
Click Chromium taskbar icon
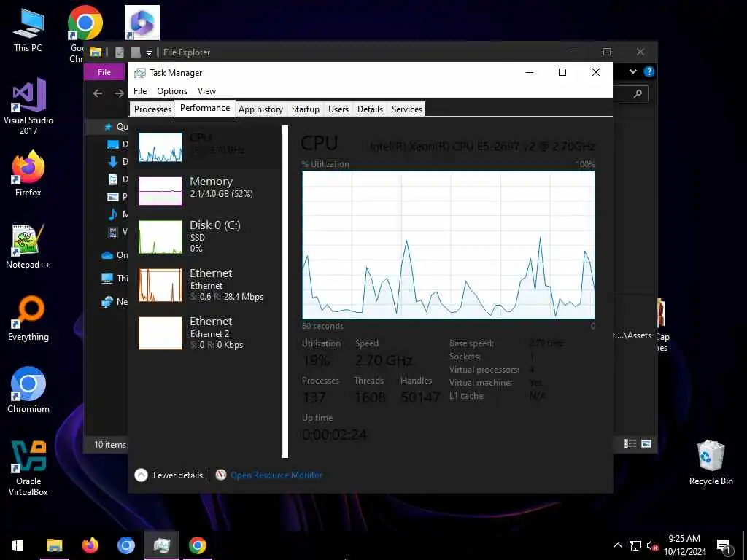click(125, 545)
